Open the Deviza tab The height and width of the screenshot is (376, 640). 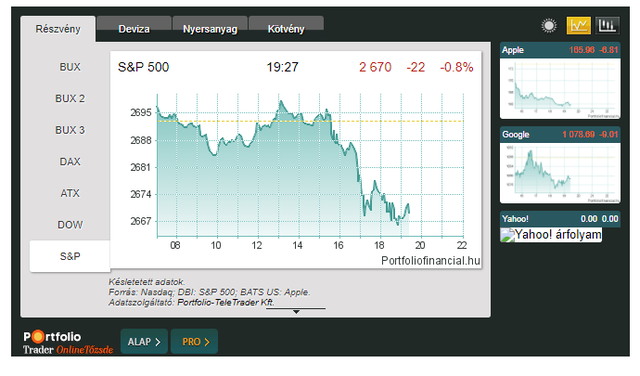133,29
